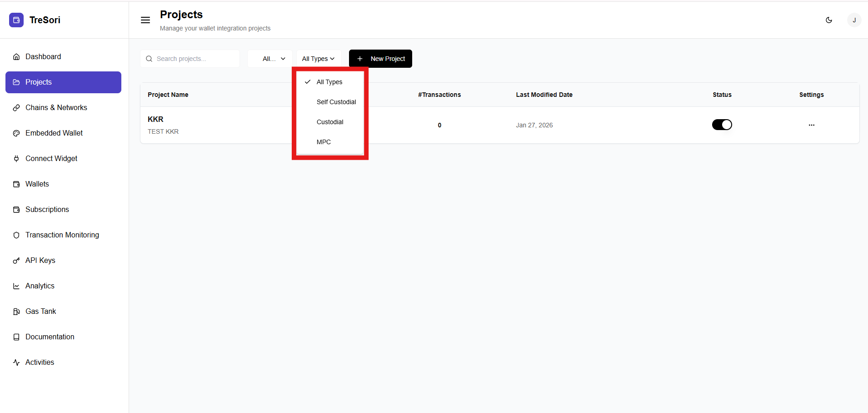Toggle the KKR project status switch
Image resolution: width=868 pixels, height=413 pixels.
point(722,125)
